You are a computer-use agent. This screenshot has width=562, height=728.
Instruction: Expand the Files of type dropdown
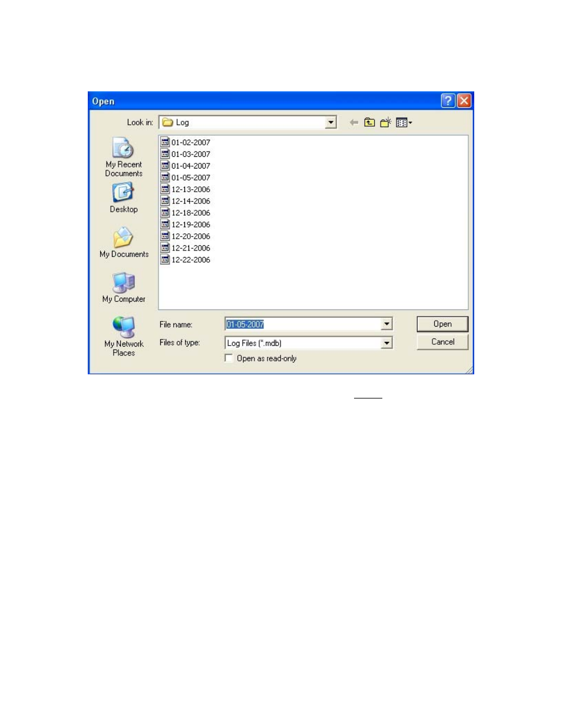[386, 343]
